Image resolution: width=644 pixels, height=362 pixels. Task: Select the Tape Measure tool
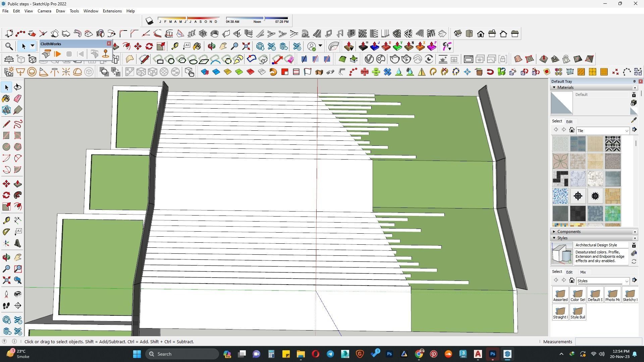6,220
